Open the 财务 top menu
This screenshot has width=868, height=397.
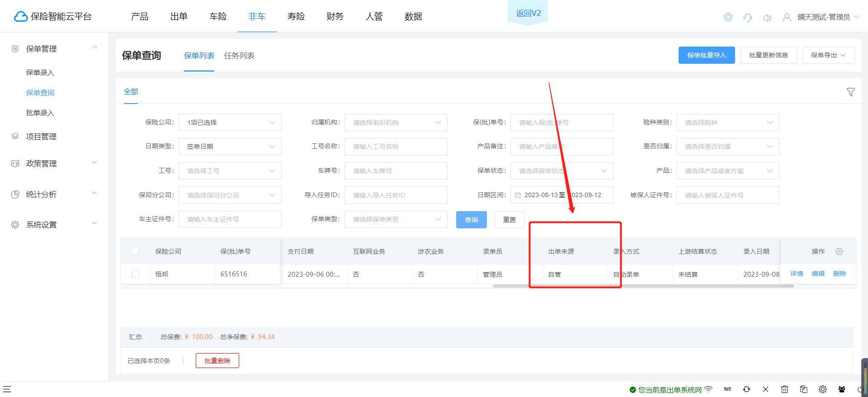335,17
